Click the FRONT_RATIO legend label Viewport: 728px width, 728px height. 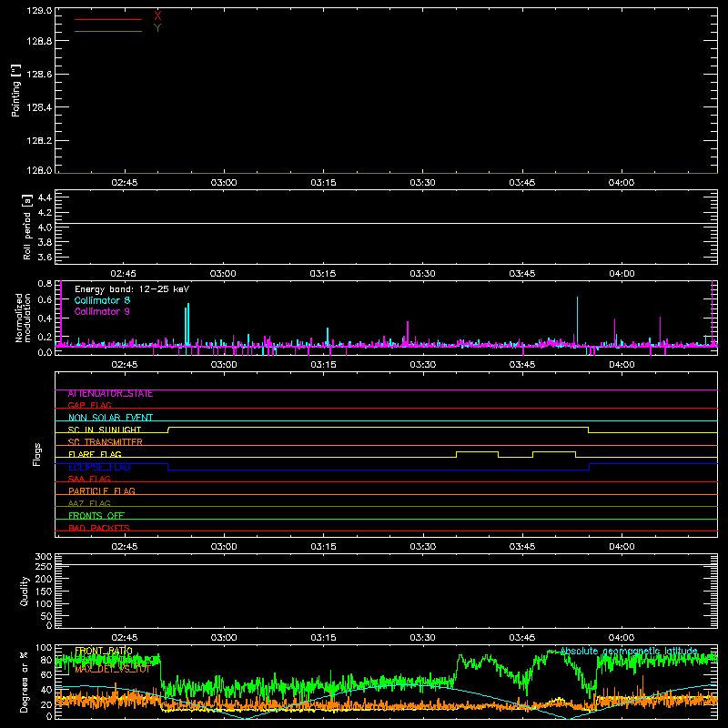tap(104, 651)
